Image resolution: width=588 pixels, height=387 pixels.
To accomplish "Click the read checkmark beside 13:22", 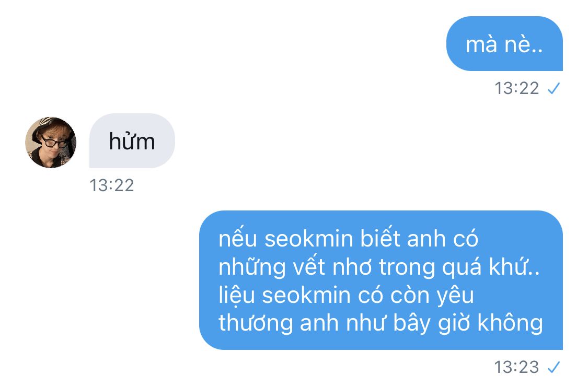I will point(554,89).
